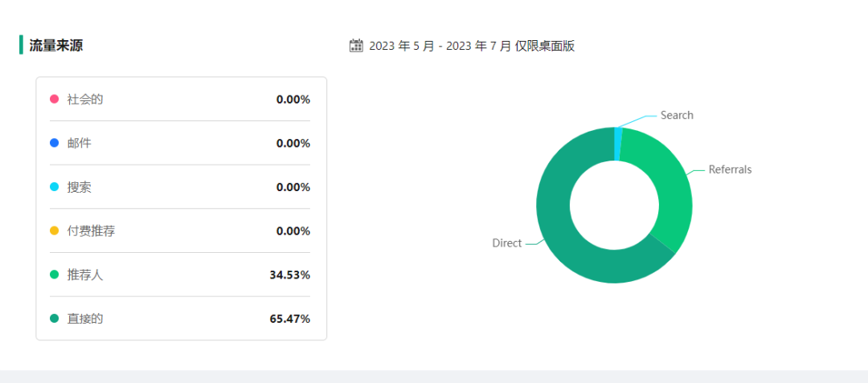Select the 直接的 legend label

point(85,319)
